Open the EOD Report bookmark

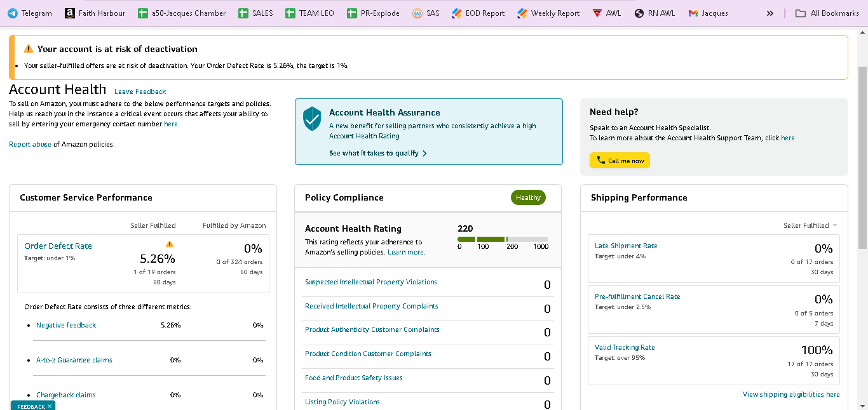[x=478, y=13]
